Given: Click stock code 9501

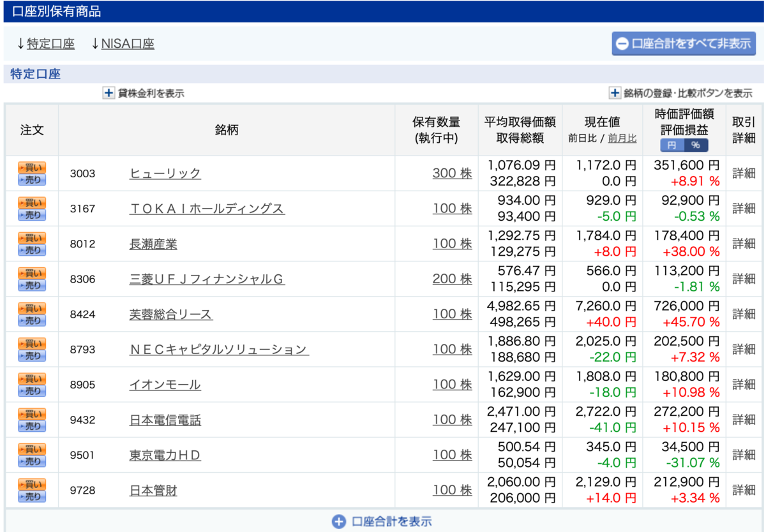Looking at the screenshot, I should tap(83, 455).
